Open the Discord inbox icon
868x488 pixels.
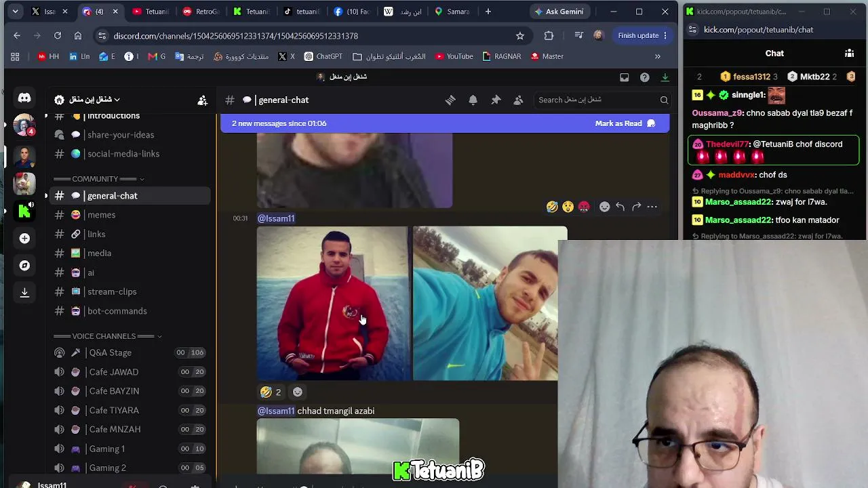click(x=625, y=77)
